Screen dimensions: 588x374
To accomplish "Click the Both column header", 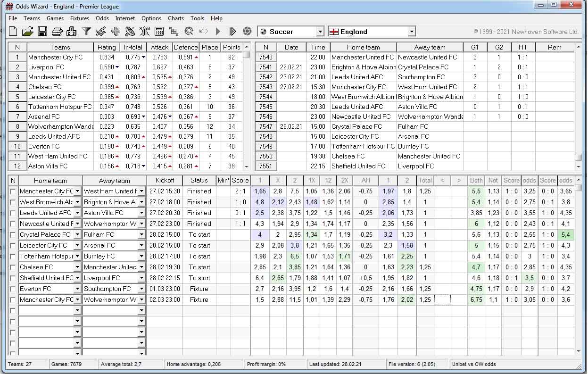I will click(x=477, y=181).
